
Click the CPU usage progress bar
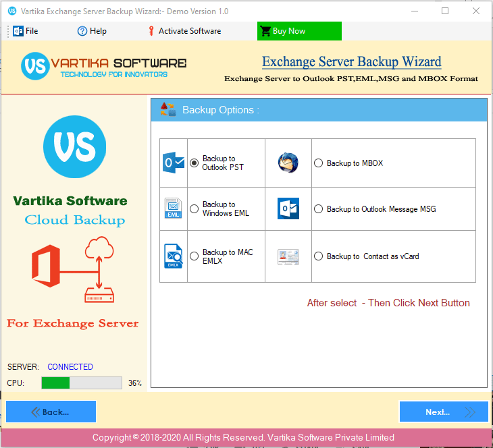82,383
